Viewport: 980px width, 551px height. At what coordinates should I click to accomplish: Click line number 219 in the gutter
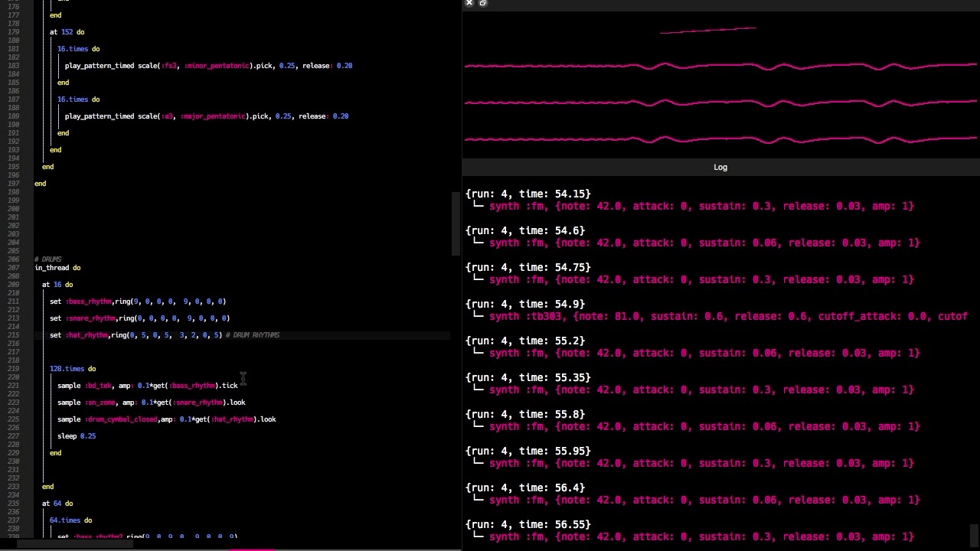(15, 369)
